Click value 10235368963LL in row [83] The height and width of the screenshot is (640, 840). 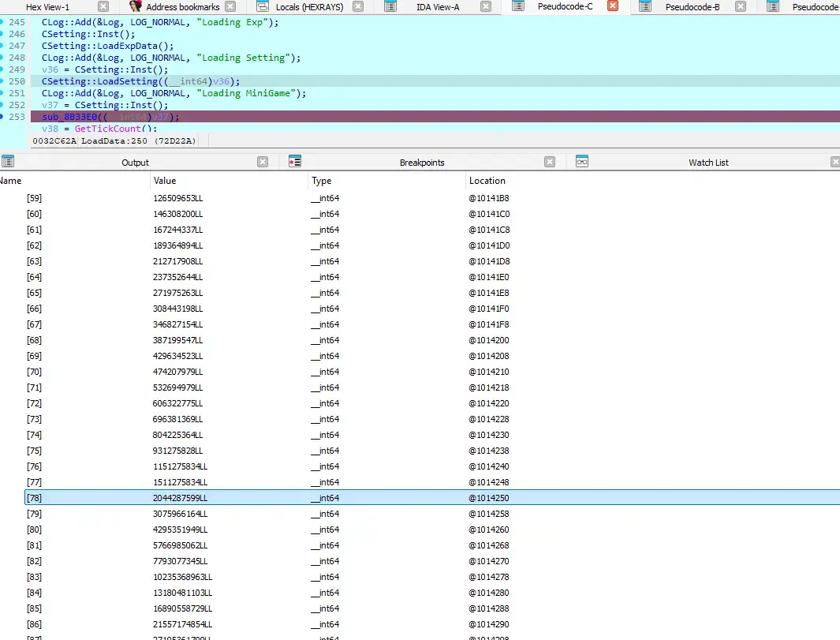183,578
